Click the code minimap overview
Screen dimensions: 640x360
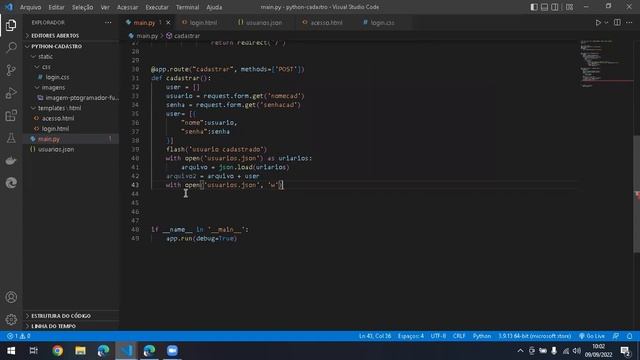[x=606, y=63]
